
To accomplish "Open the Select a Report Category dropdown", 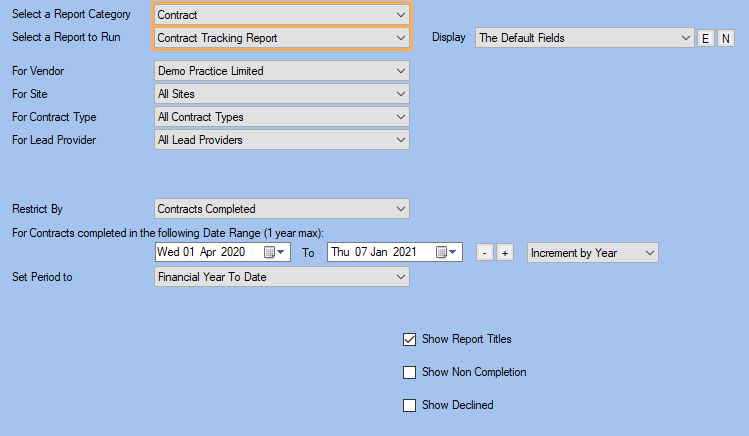I will coord(282,15).
